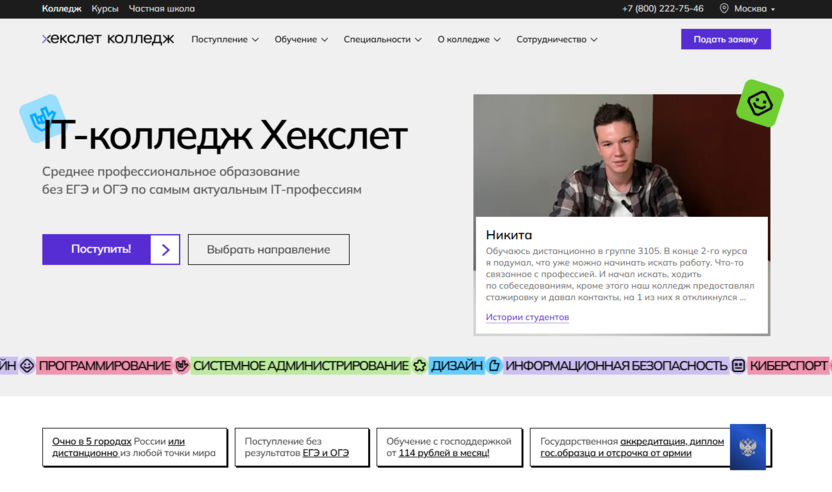This screenshot has height=492, width=832.
Task: Open the аккредитация, диплом гос.образца link
Action: click(x=632, y=447)
